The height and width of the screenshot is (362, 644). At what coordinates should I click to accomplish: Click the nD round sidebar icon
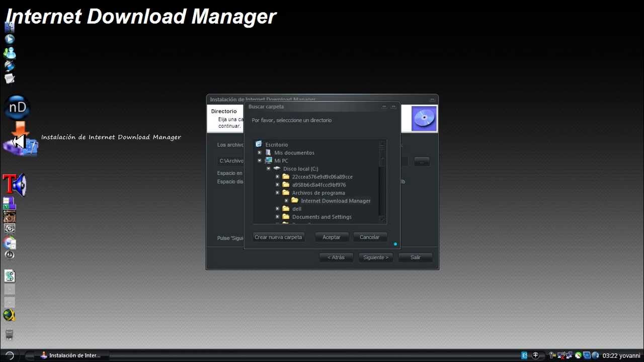pyautogui.click(x=18, y=108)
